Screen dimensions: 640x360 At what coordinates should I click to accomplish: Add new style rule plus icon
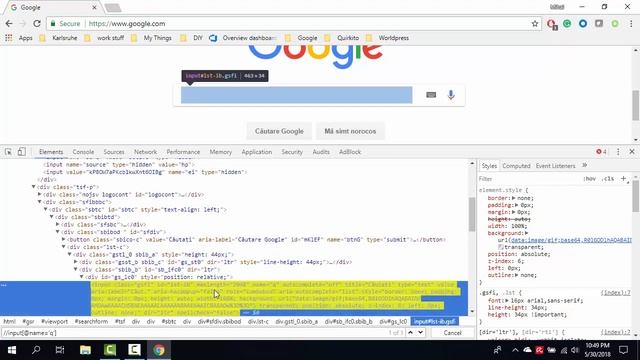(623, 178)
